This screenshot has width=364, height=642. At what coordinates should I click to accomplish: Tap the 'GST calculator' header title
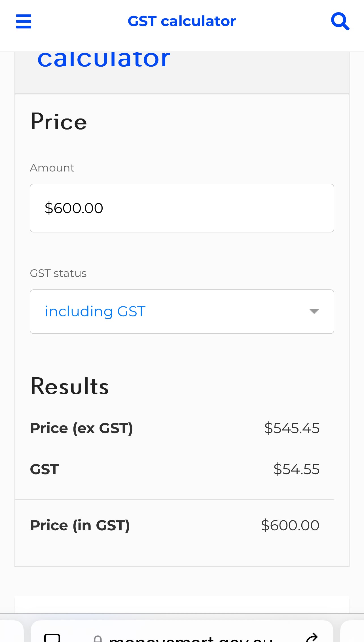182,21
